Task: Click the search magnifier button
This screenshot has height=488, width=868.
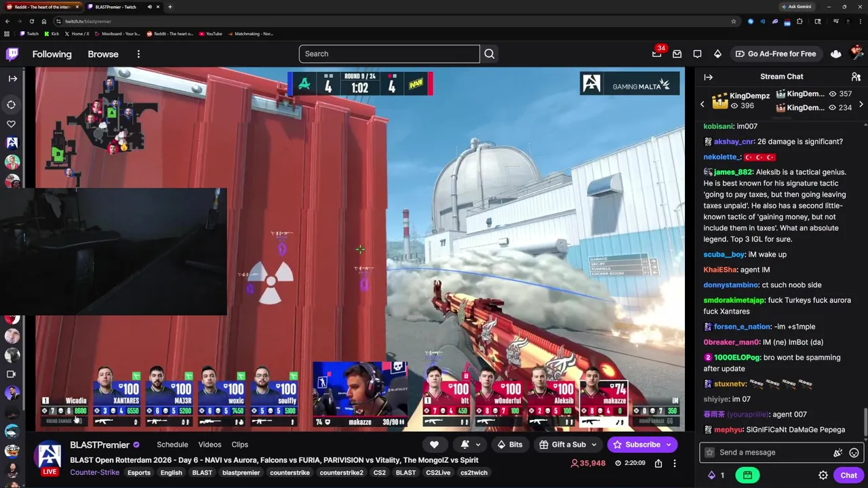Action: pos(489,54)
